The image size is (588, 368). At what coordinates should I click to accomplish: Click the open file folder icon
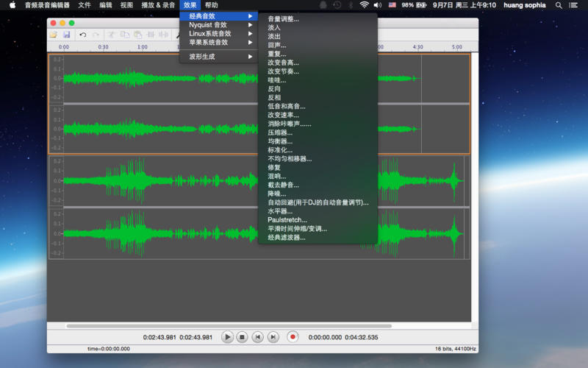coord(53,35)
